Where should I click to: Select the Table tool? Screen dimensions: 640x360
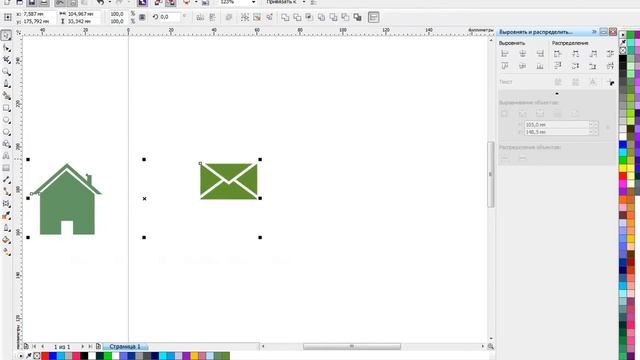click(6, 168)
